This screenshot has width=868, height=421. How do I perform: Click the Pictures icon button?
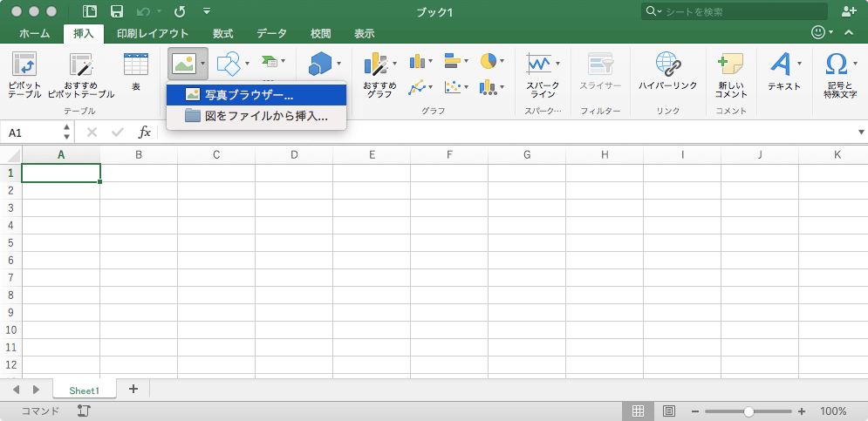(x=182, y=63)
